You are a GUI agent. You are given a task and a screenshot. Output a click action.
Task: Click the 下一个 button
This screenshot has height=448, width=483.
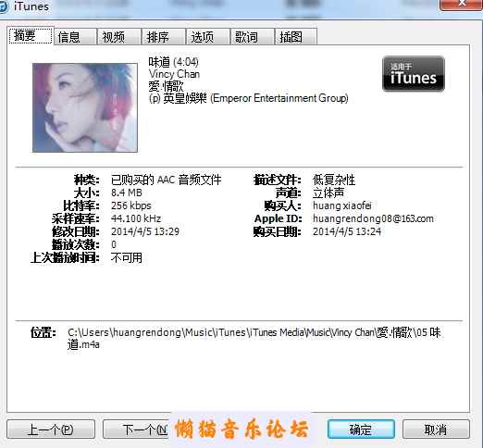(x=136, y=429)
